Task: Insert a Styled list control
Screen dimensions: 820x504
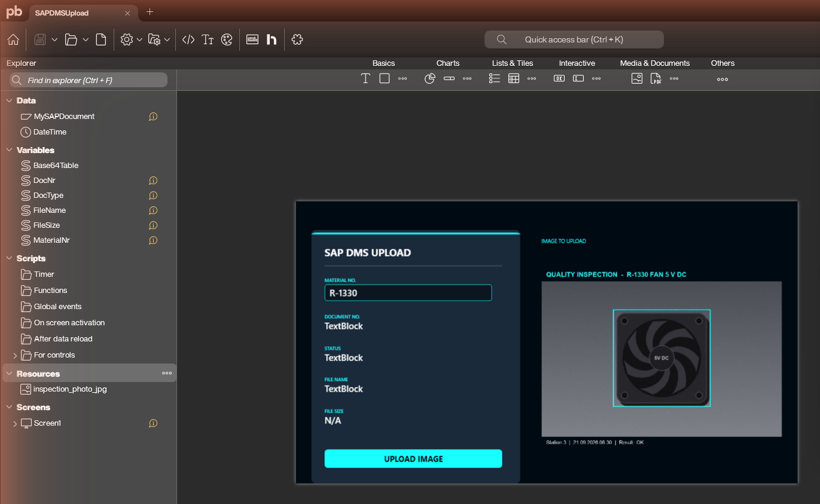Action: pyautogui.click(x=495, y=78)
